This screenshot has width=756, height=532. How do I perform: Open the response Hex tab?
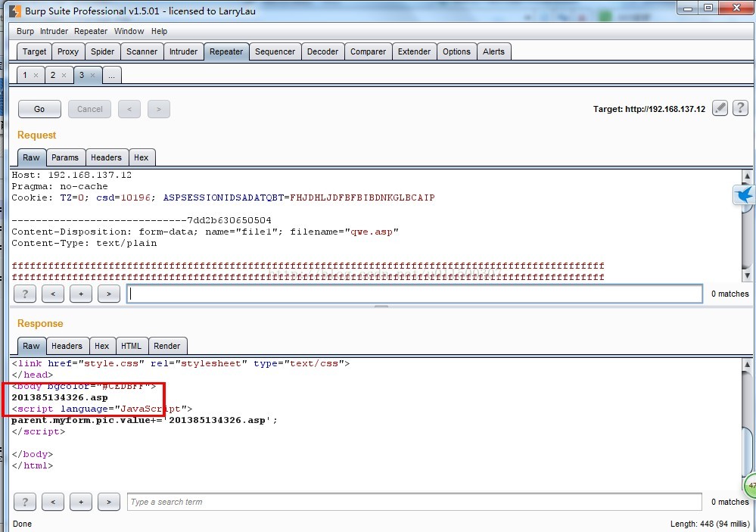coord(101,346)
